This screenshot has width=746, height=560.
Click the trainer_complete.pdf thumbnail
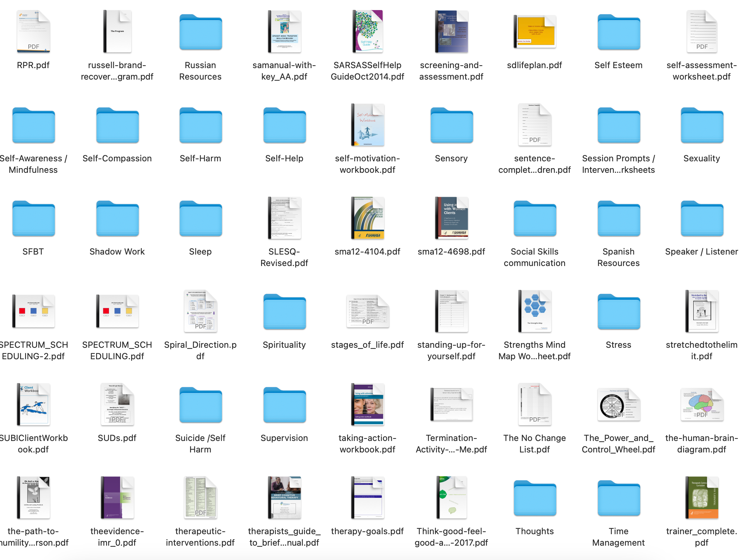[x=702, y=498]
